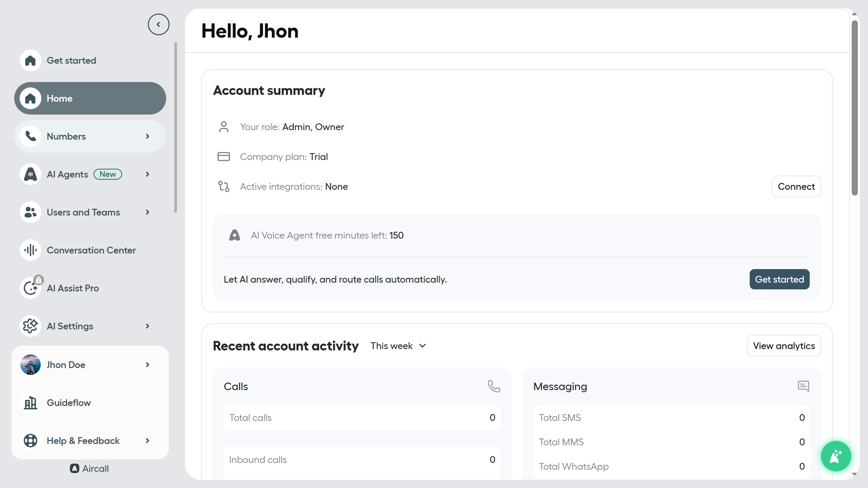Click the Connect integrations button
This screenshot has height=488, width=868.
coord(796,186)
